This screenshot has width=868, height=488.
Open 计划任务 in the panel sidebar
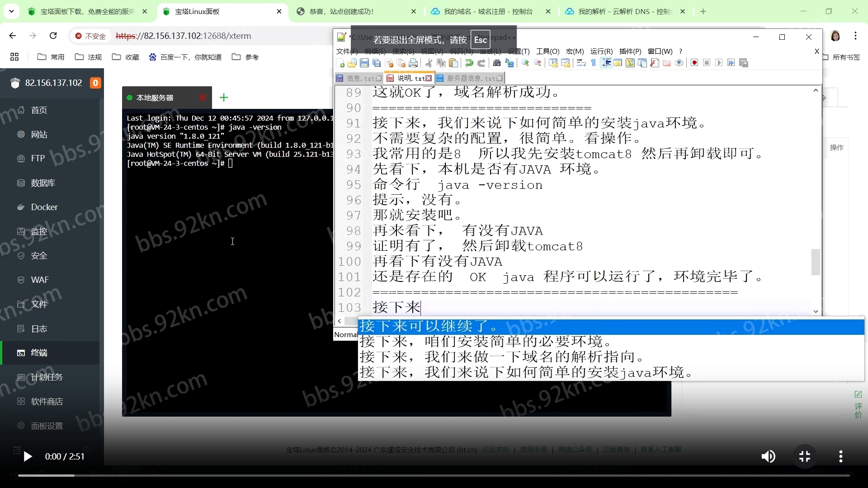click(50, 377)
